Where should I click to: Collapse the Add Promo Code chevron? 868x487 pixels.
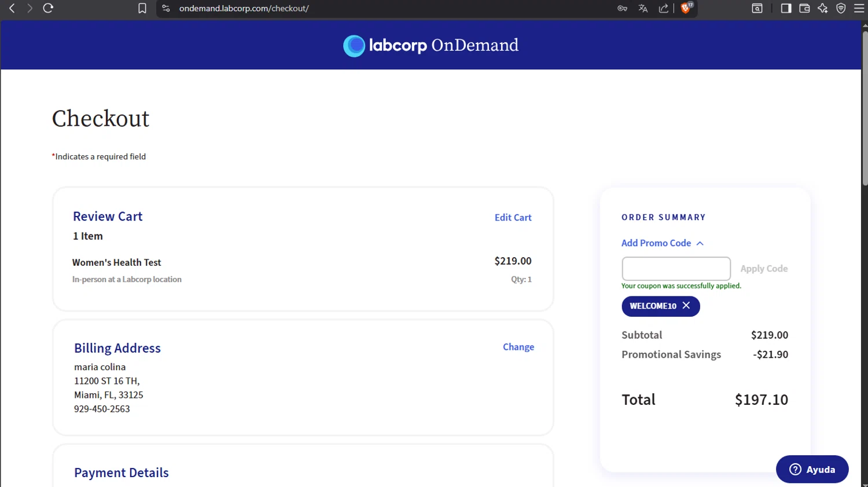pos(700,243)
